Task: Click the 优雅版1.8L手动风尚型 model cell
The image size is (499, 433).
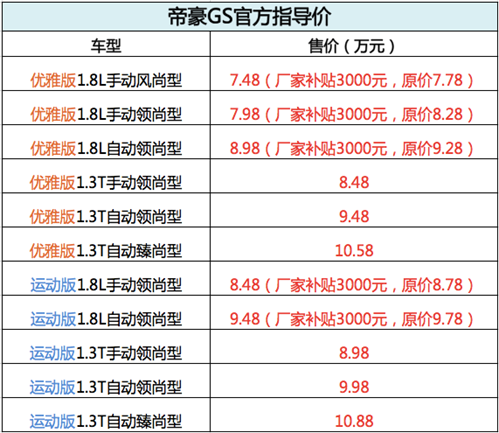Action: point(106,80)
